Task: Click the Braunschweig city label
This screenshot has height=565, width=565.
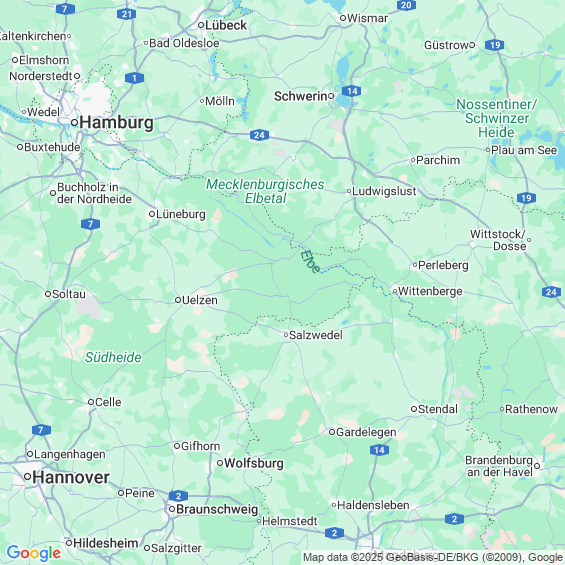Action: click(x=217, y=509)
